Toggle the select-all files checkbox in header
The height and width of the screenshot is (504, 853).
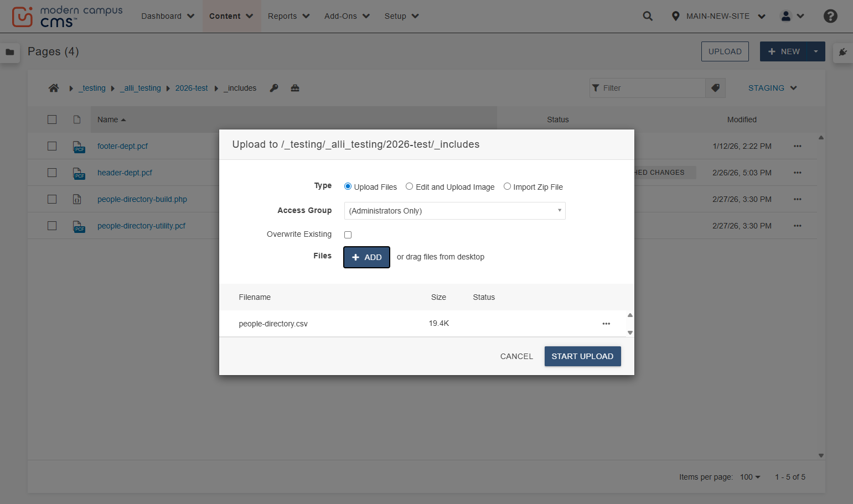point(52,119)
